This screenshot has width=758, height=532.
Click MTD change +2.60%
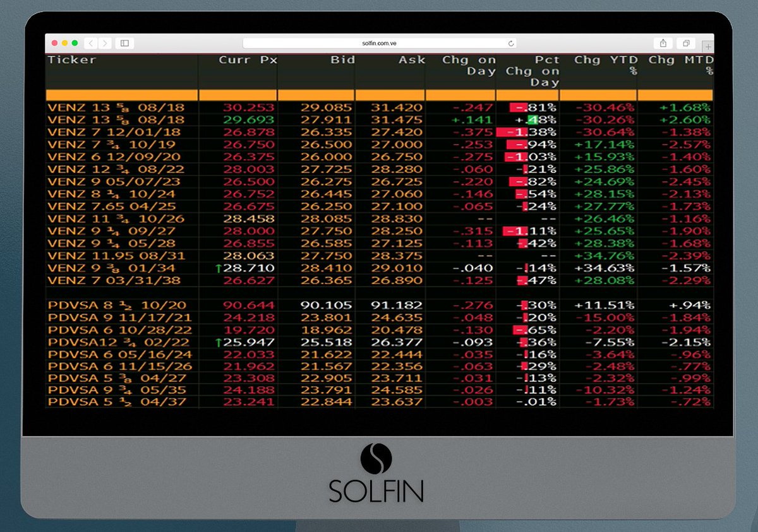[x=685, y=119]
